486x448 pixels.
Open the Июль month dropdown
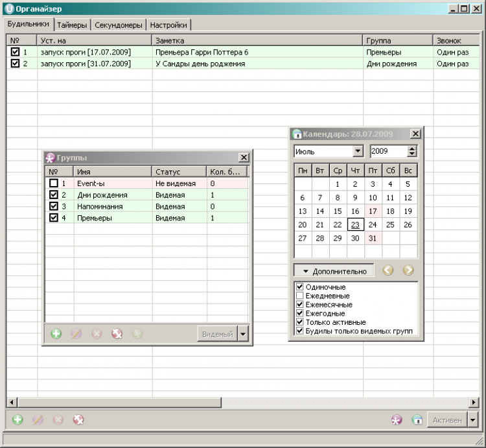358,151
